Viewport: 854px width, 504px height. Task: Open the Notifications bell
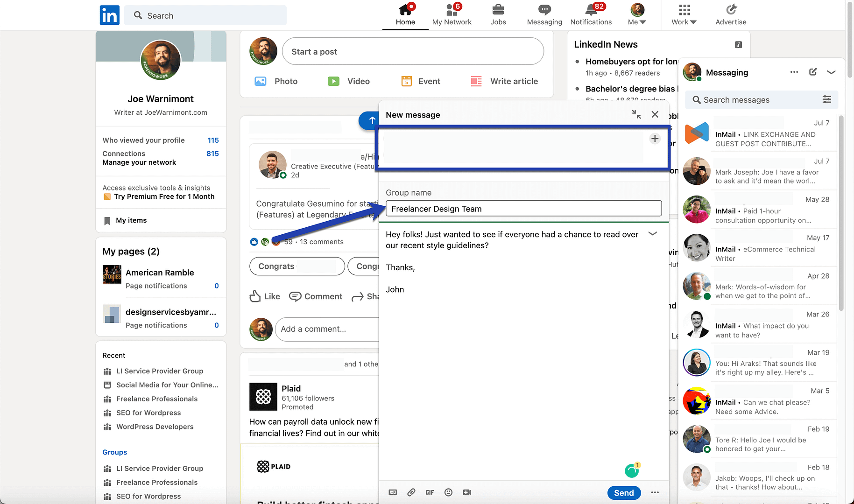[591, 14]
